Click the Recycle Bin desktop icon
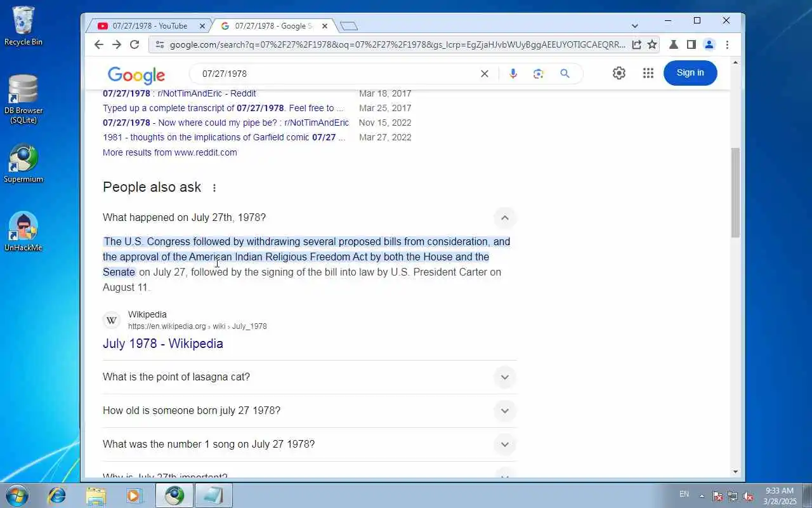Screen dimensions: 812x508 (x=23, y=26)
